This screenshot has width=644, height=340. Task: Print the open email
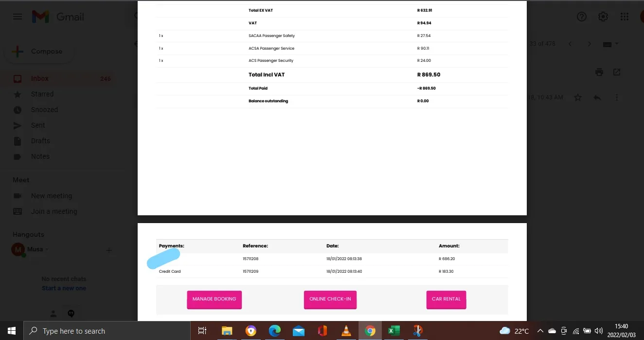[x=599, y=72]
